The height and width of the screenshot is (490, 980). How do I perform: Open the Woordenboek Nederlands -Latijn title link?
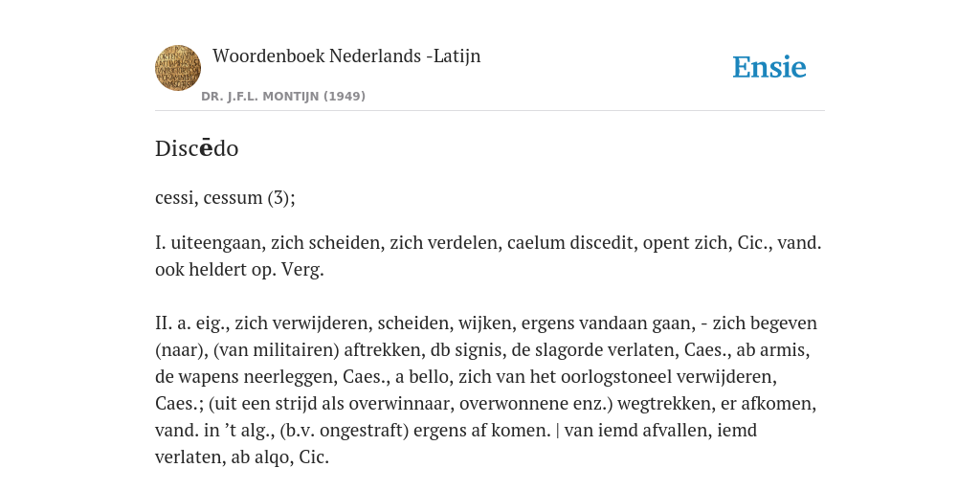[346, 56]
